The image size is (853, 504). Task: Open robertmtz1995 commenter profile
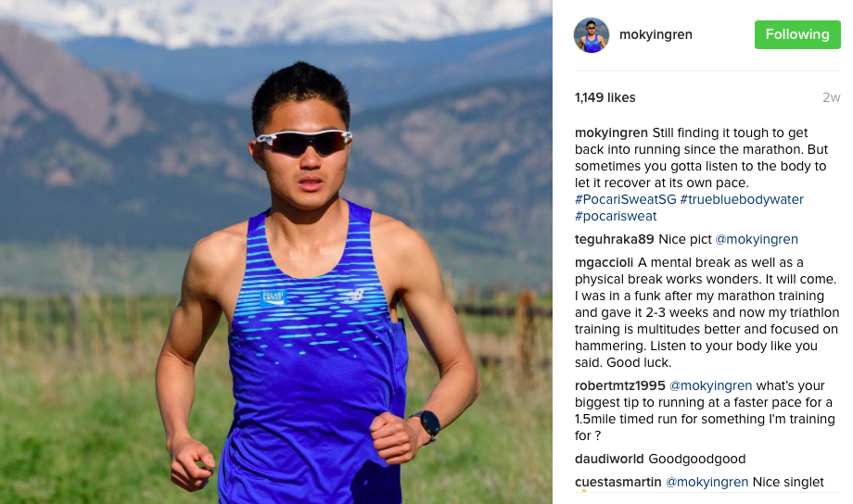[x=619, y=385]
